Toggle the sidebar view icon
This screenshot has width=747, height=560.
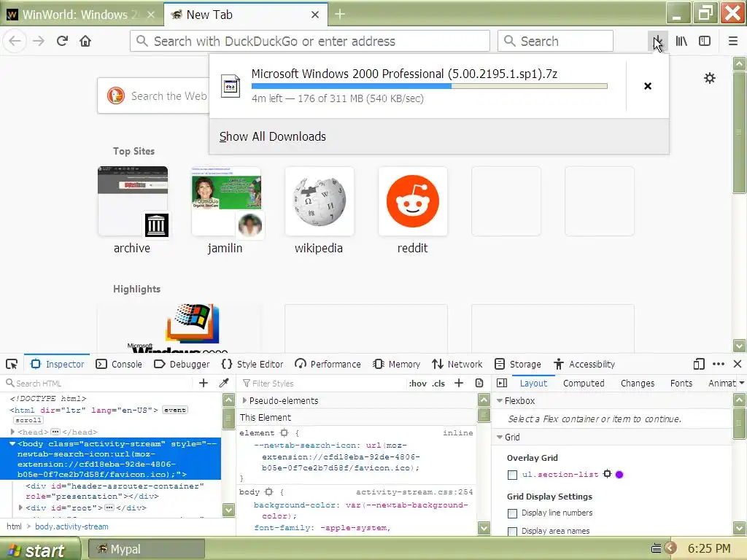[705, 41]
